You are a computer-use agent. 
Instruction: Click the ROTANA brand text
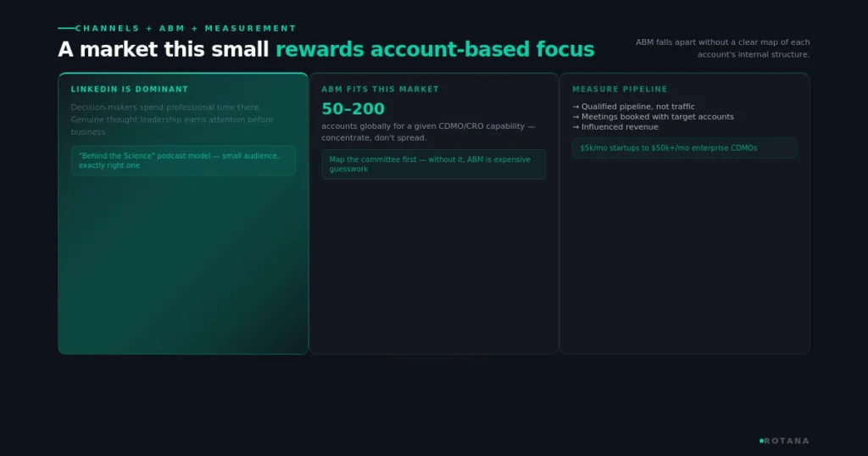[787, 441]
